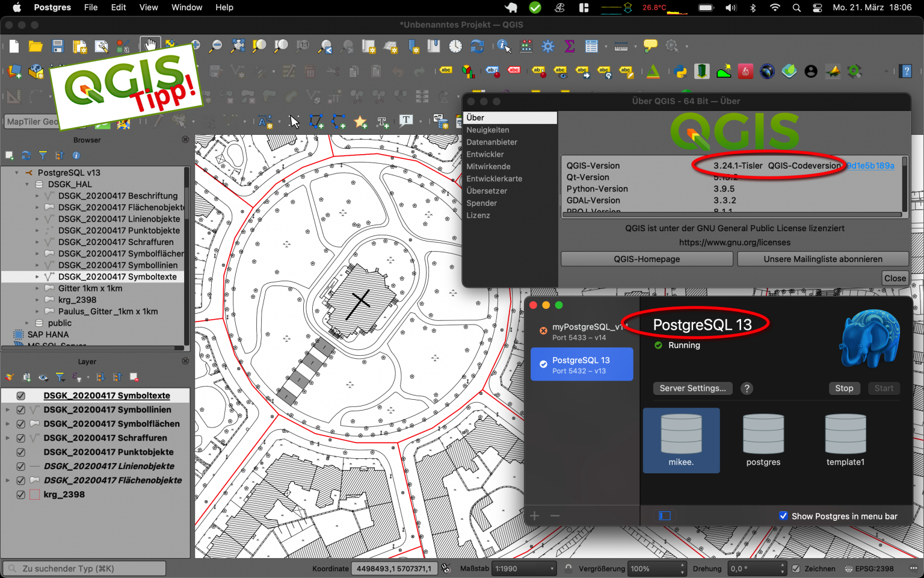Screen dimensions: 924x578
Task: Toggle visibility of DSGK_20200417 Punktobjekte layer
Action: tap(21, 452)
